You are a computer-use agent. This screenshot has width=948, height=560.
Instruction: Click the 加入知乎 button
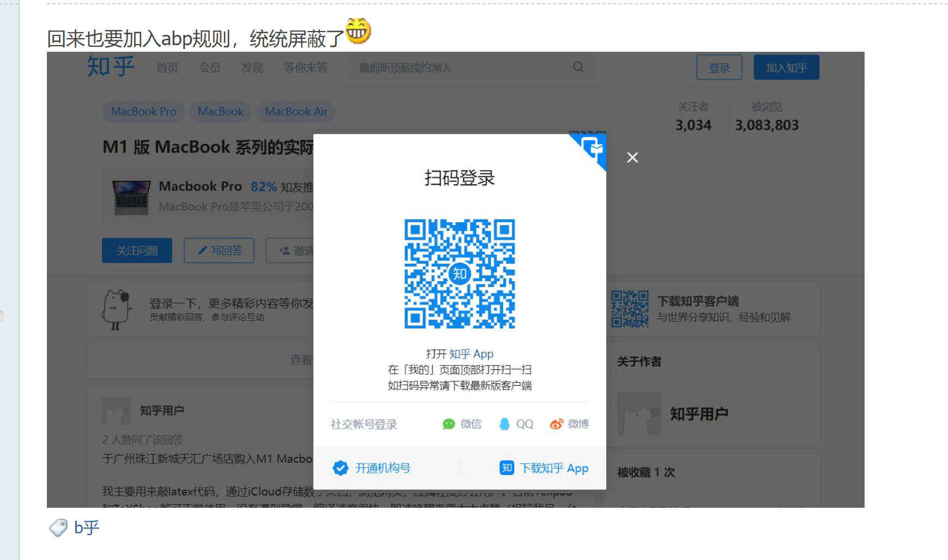[786, 68]
